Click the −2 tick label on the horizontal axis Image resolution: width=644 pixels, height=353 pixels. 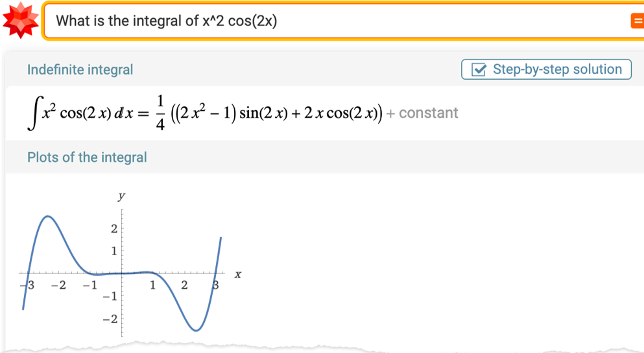(x=58, y=285)
